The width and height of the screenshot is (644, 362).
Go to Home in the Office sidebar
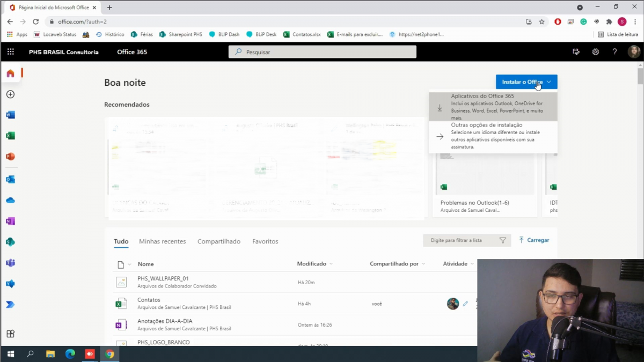coord(10,73)
